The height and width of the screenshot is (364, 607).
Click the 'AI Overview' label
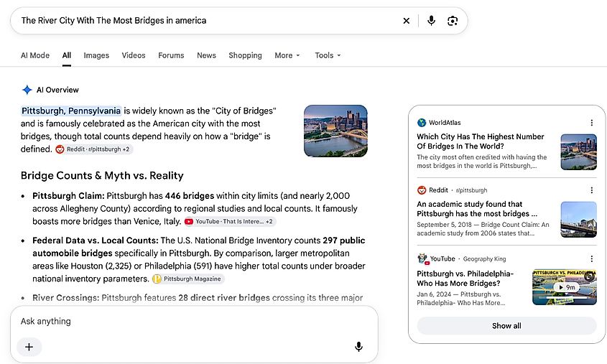pos(57,90)
